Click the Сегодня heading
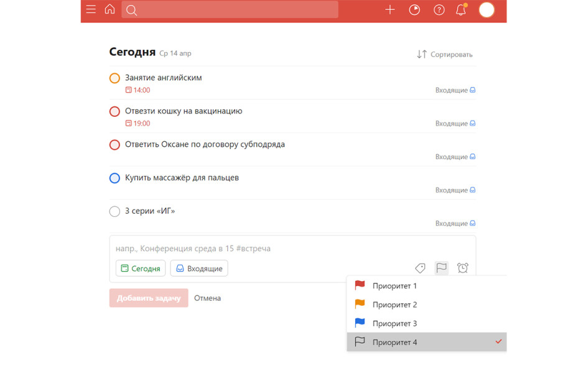The height and width of the screenshot is (383, 588). click(x=132, y=52)
